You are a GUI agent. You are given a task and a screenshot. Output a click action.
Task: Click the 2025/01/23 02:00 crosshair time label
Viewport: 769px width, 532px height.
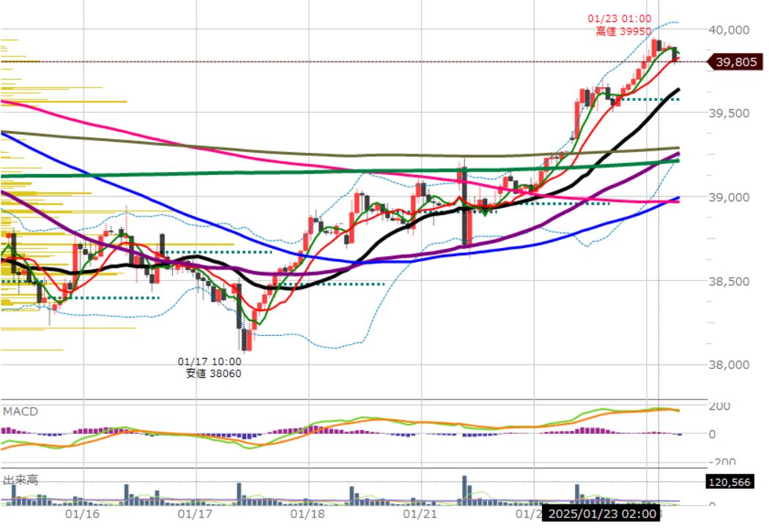602,514
